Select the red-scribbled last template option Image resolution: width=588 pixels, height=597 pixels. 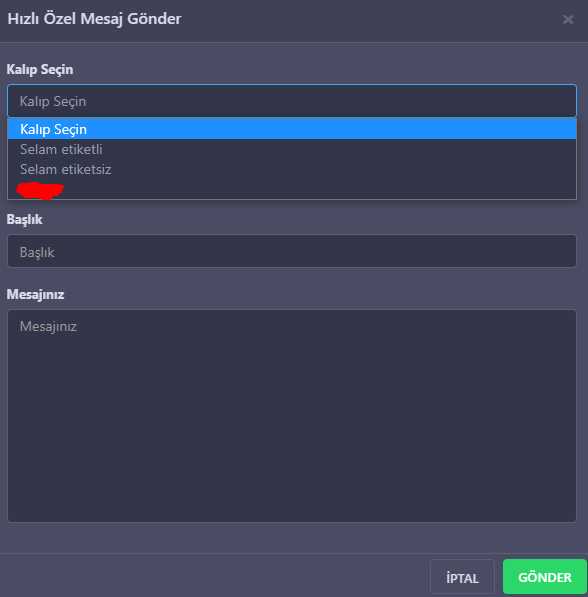[292, 190]
